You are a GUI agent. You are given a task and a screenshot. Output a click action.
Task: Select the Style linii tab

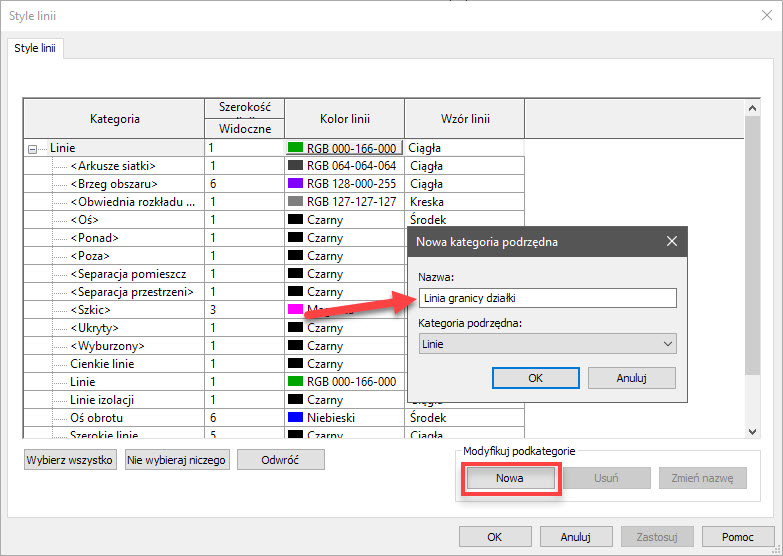[35, 48]
